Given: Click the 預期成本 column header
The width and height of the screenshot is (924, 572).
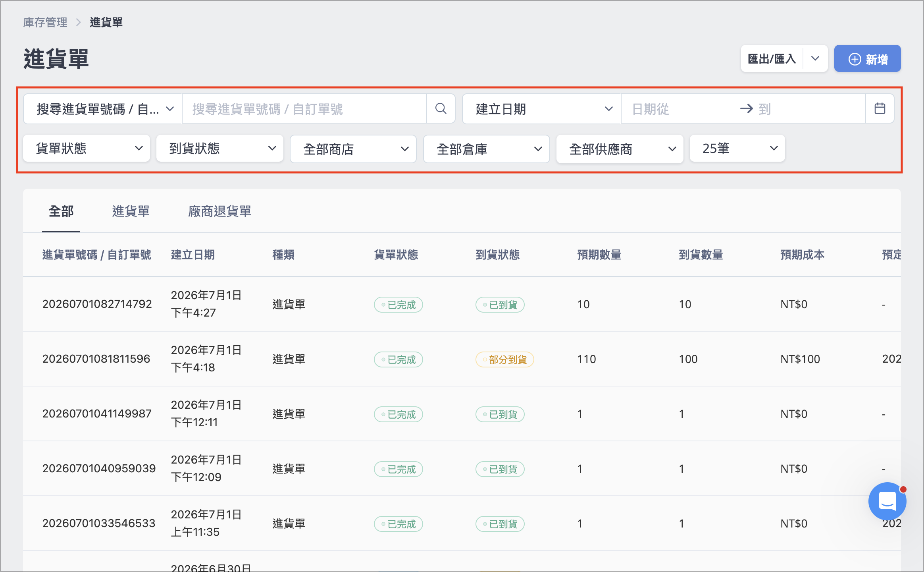Looking at the screenshot, I should point(803,255).
